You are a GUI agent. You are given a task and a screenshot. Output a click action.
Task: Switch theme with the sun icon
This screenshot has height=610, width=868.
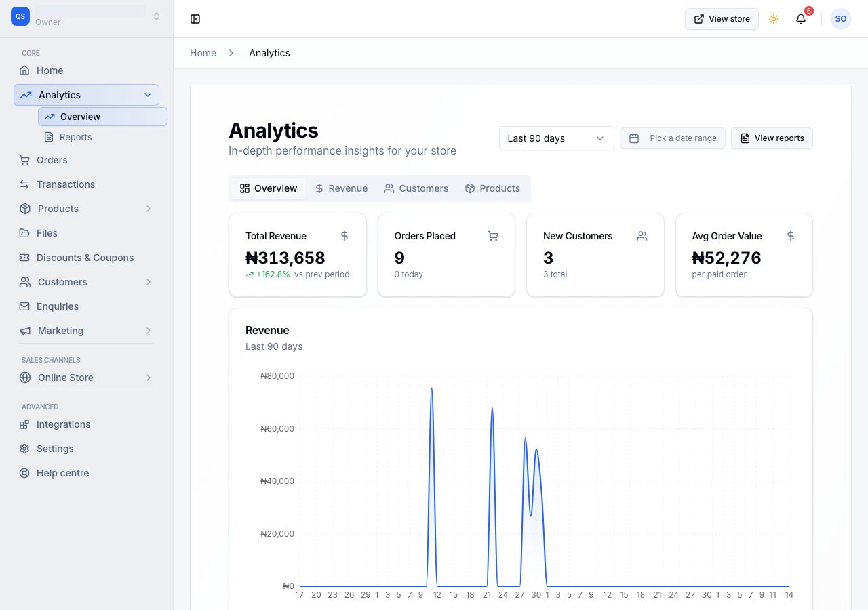pos(774,19)
